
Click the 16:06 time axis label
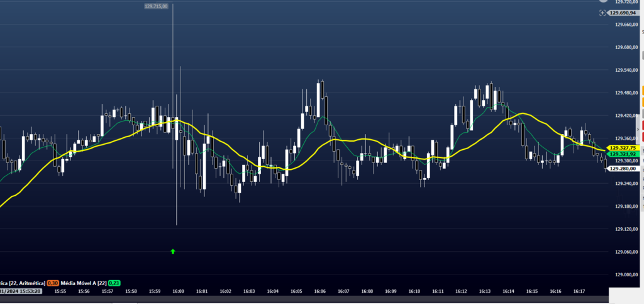320,291
